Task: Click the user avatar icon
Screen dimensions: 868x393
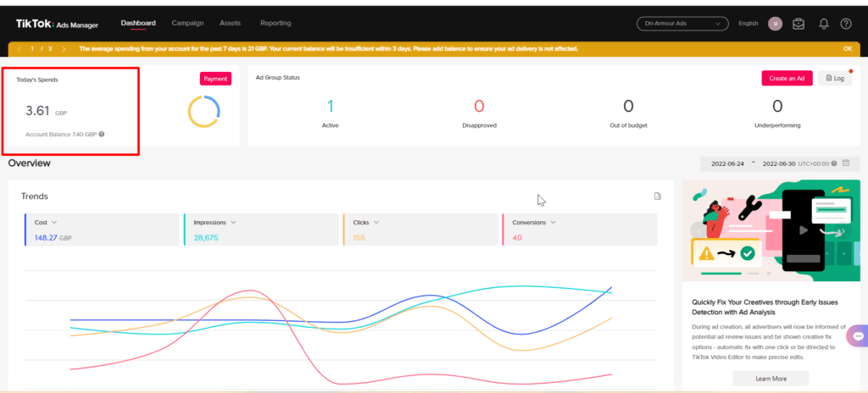Action: pyautogui.click(x=775, y=24)
